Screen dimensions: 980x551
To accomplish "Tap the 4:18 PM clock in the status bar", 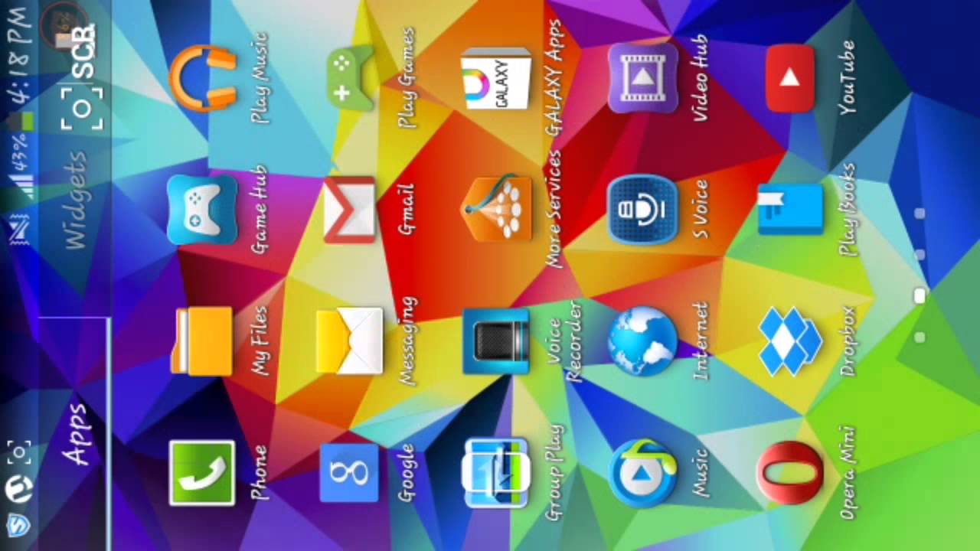I will tap(19, 54).
